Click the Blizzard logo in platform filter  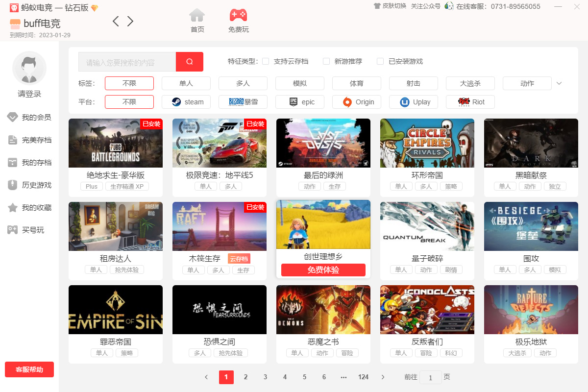pos(236,102)
